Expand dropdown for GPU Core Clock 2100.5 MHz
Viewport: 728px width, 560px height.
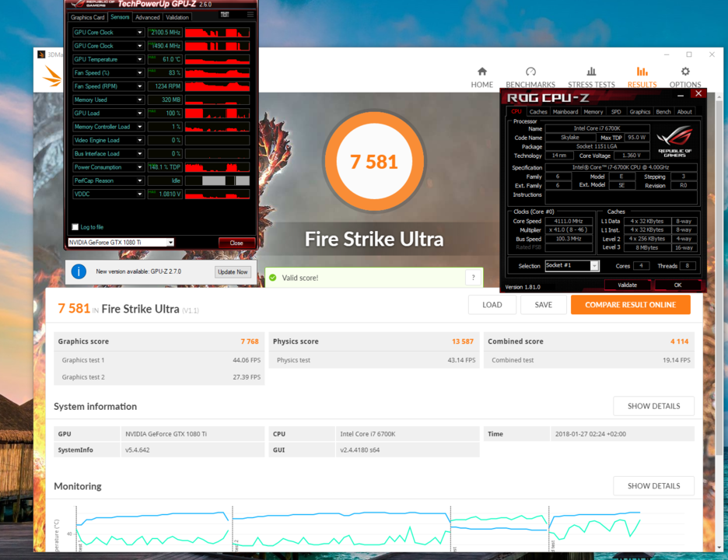[x=140, y=33]
